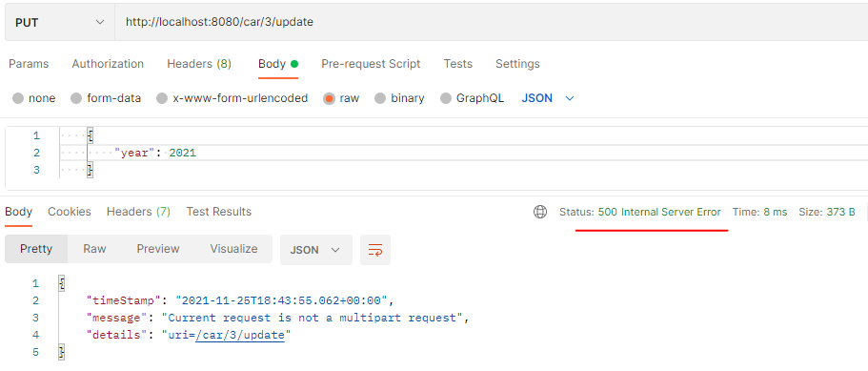Select the GraphQL radio button
Image resolution: width=868 pixels, height=371 pixels.
(x=446, y=98)
